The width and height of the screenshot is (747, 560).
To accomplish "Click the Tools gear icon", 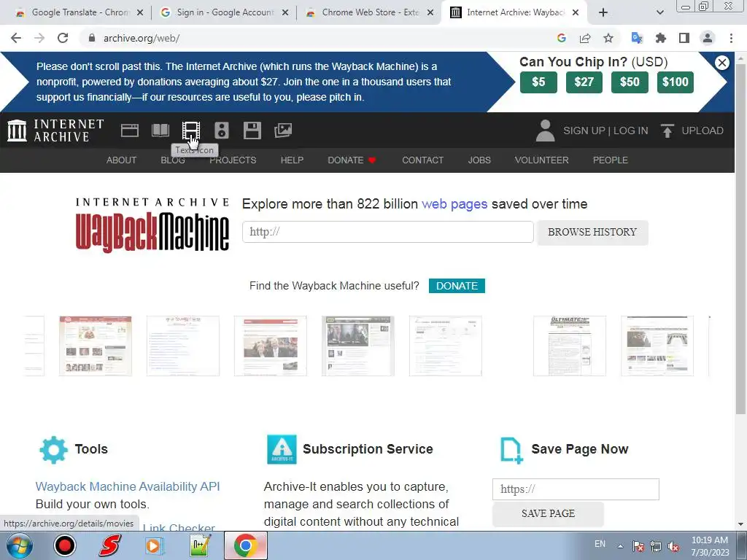I will tap(53, 449).
